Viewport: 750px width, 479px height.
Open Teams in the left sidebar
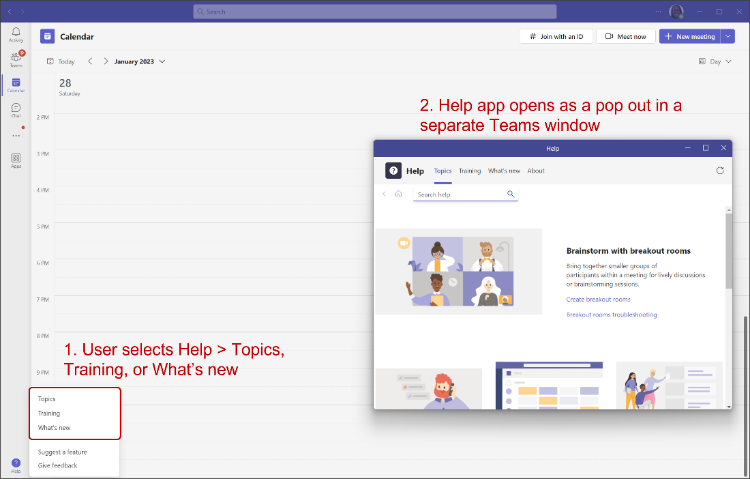click(16, 59)
